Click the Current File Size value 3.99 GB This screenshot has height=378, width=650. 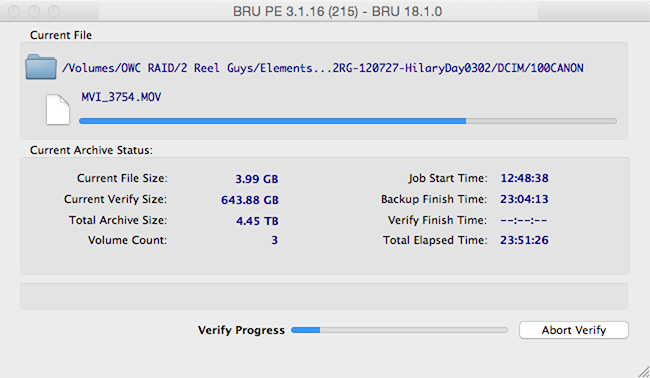pyautogui.click(x=257, y=179)
